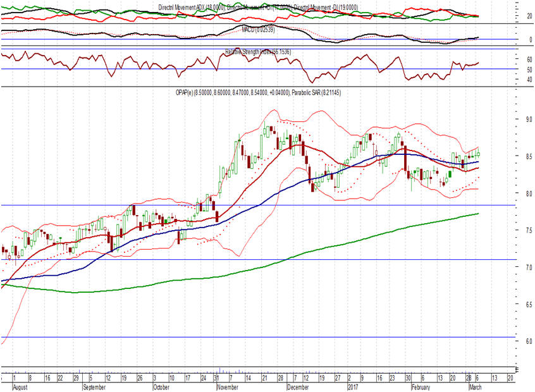
Task: Click the 8.5 price axis label
Action: 529,157
